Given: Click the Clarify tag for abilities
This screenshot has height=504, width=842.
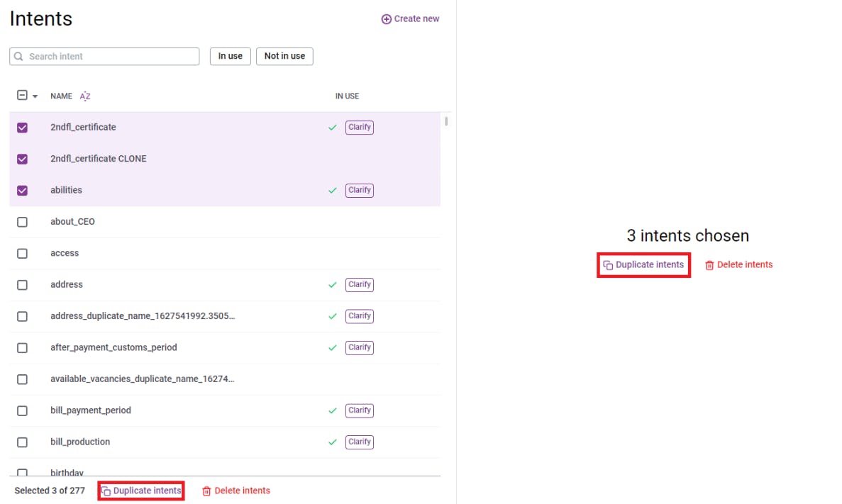Looking at the screenshot, I should 359,190.
